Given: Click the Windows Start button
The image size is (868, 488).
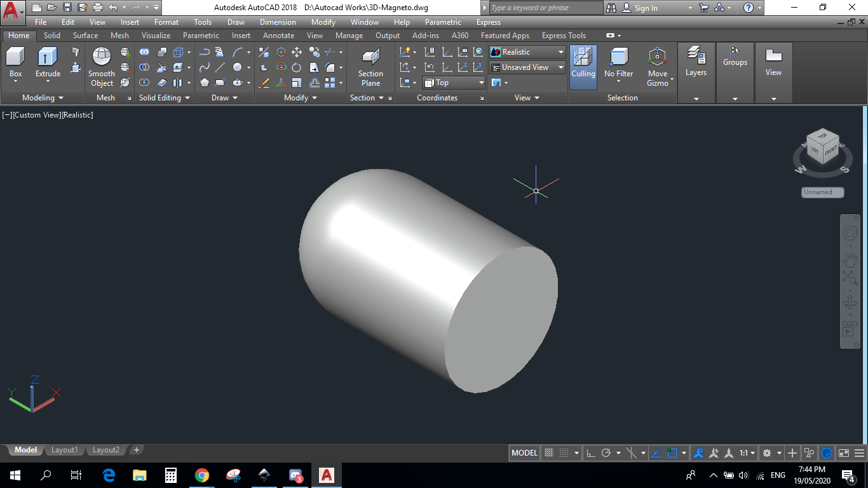Looking at the screenshot, I should click(x=15, y=475).
